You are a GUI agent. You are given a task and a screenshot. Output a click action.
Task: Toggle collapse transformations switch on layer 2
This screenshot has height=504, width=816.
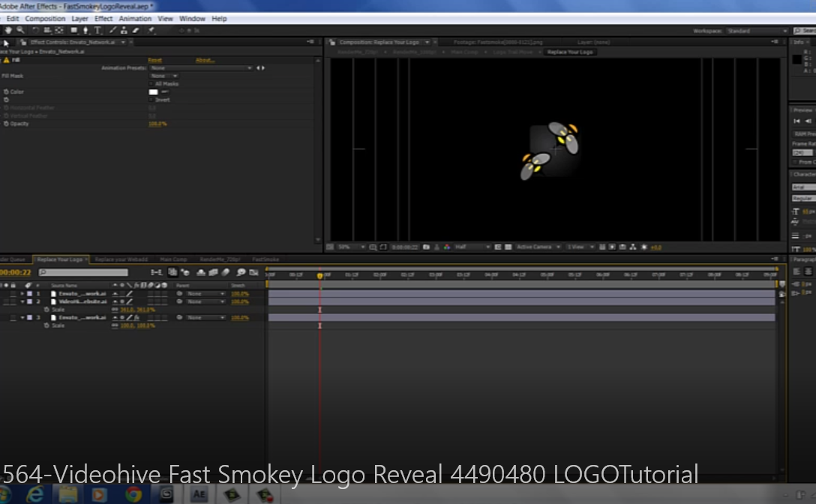pos(122,301)
